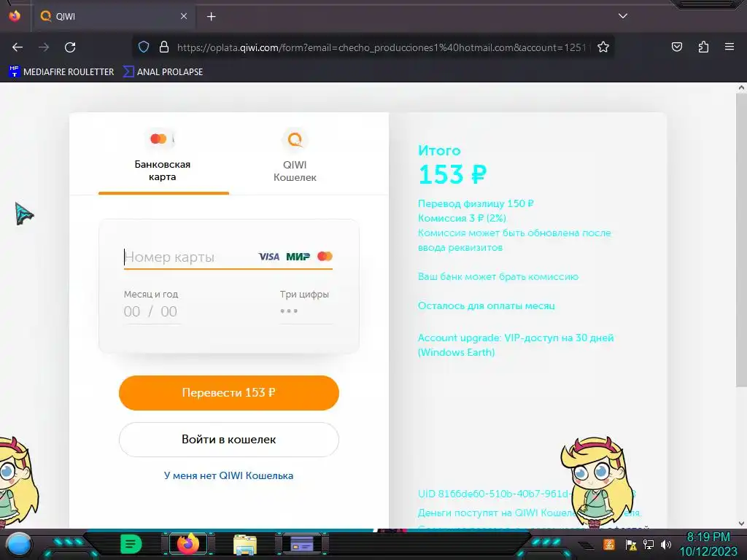Viewport: 747px width, 560px height.
Task: Click the forward navigation arrow
Action: tap(44, 47)
